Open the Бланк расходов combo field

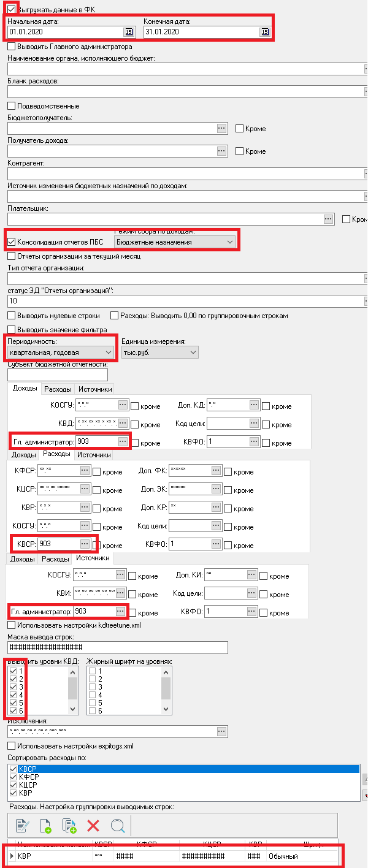(x=187, y=91)
